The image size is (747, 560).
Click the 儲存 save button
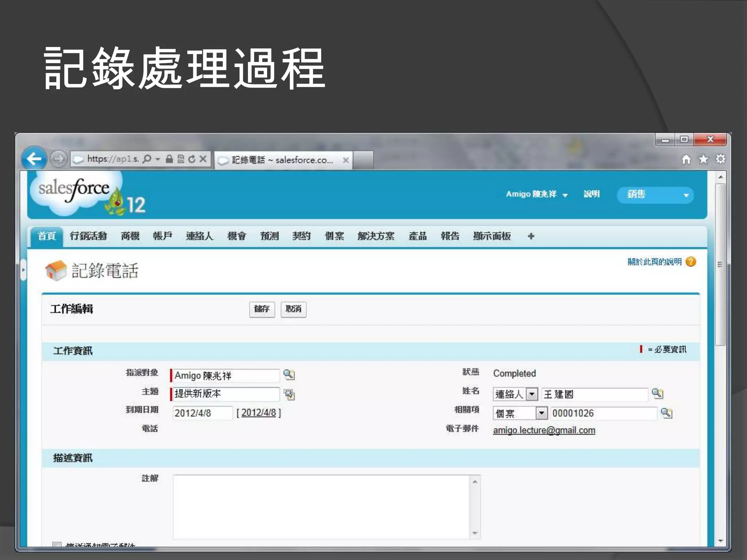click(x=262, y=310)
